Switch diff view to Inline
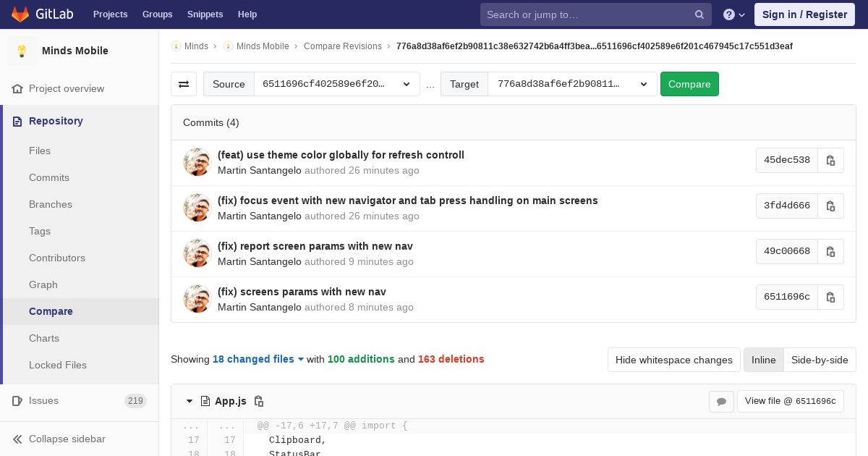The height and width of the screenshot is (456, 868). tap(763, 360)
